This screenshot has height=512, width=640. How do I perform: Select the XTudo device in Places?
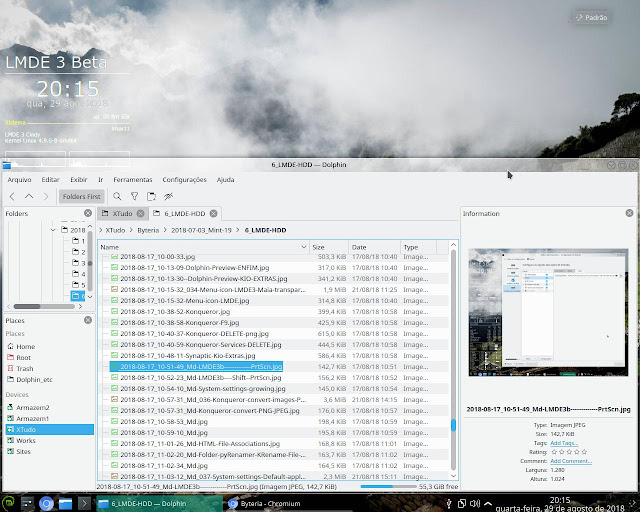49,430
